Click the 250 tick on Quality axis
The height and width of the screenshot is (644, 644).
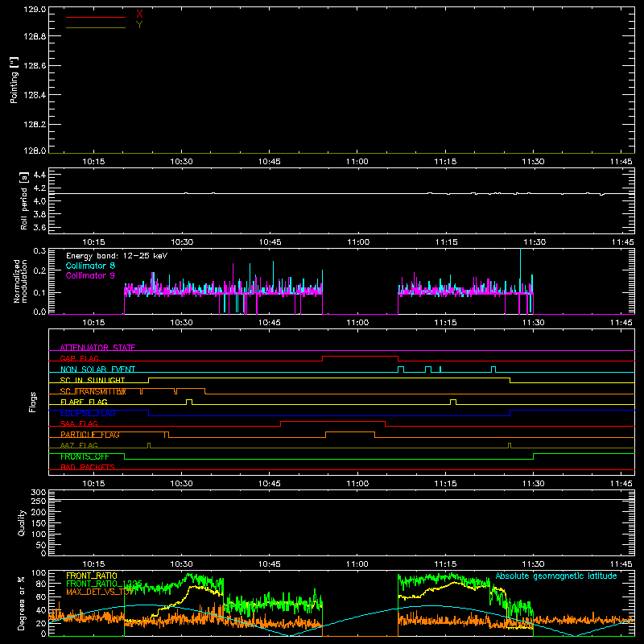click(39, 501)
